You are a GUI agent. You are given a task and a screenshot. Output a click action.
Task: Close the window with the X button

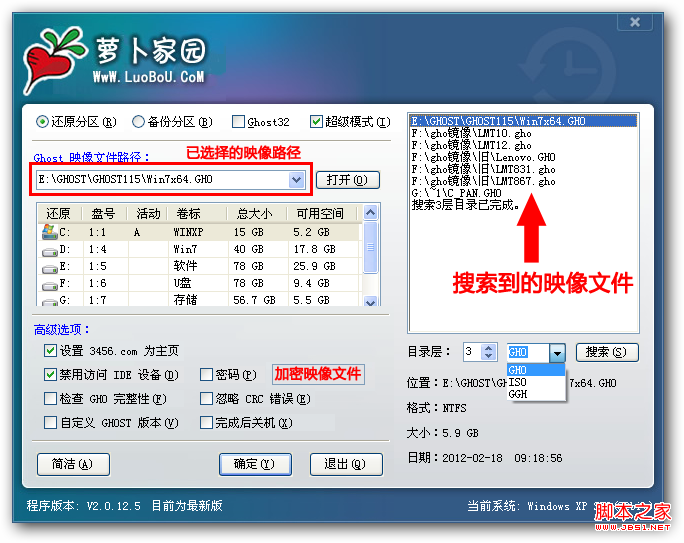(x=635, y=22)
